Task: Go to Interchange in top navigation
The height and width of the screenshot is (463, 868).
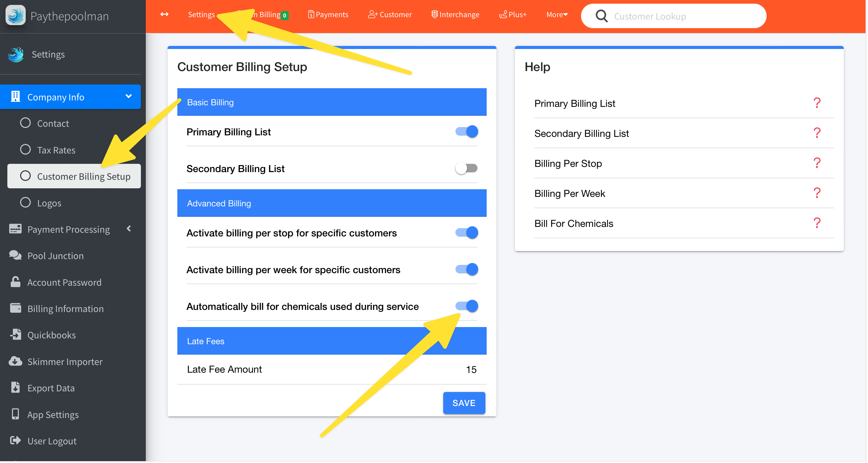Action: 455,14
